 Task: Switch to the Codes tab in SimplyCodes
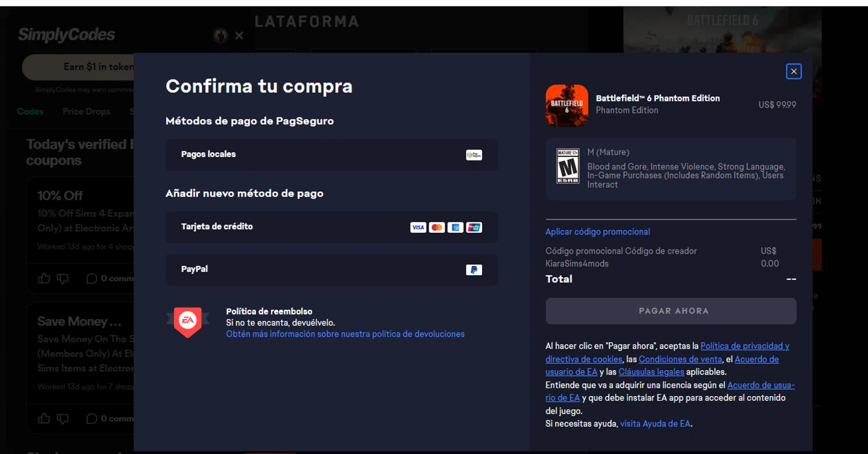point(30,111)
